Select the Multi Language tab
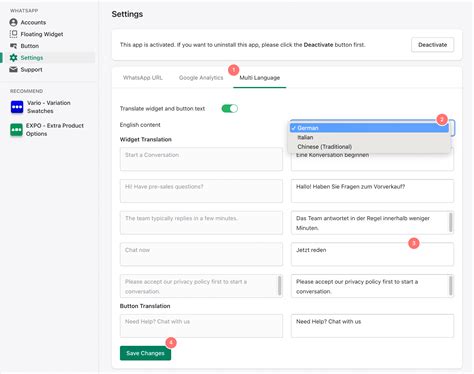The height and width of the screenshot is (374, 474). pos(260,78)
